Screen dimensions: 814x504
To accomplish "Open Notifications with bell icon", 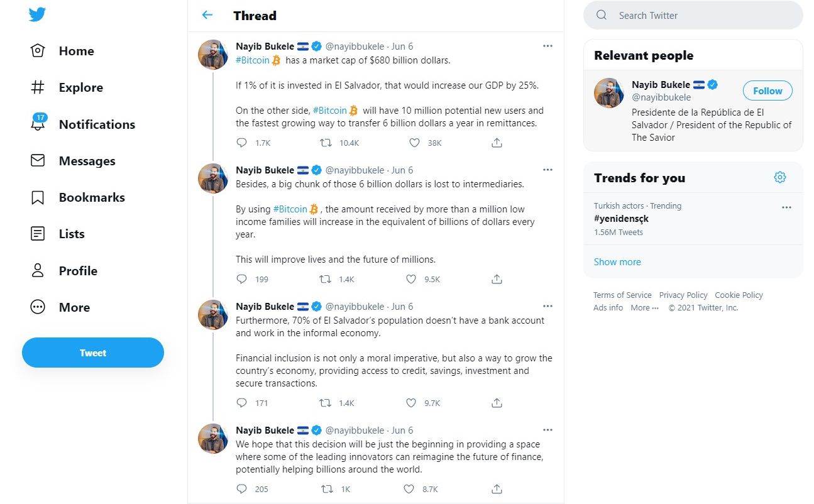I will 38,124.
